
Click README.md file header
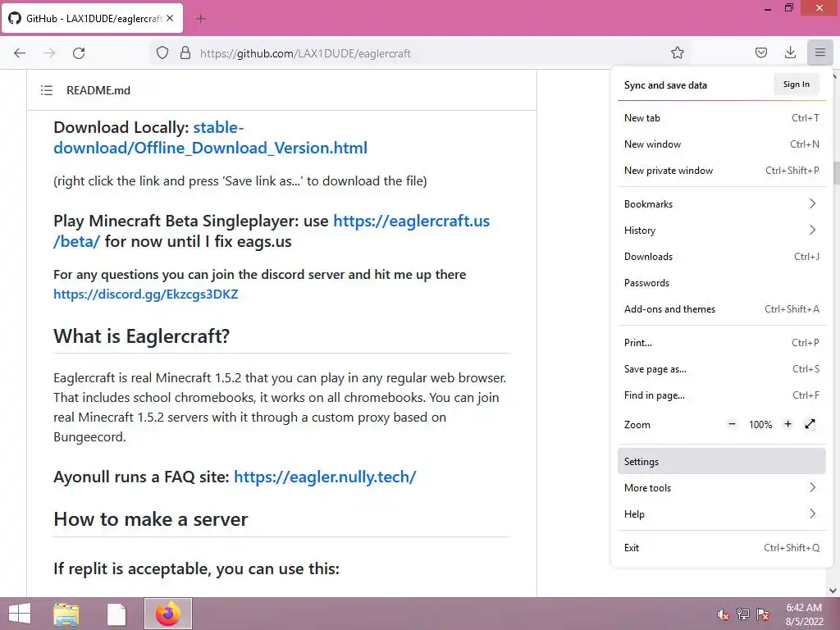98,90
